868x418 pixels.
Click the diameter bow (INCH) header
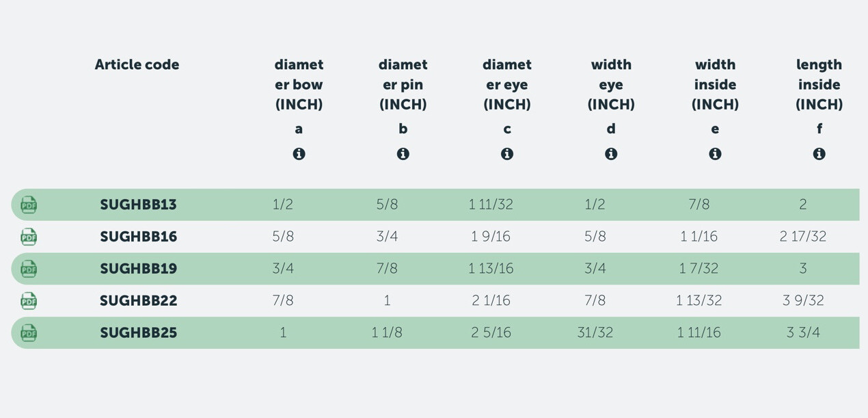(299, 84)
